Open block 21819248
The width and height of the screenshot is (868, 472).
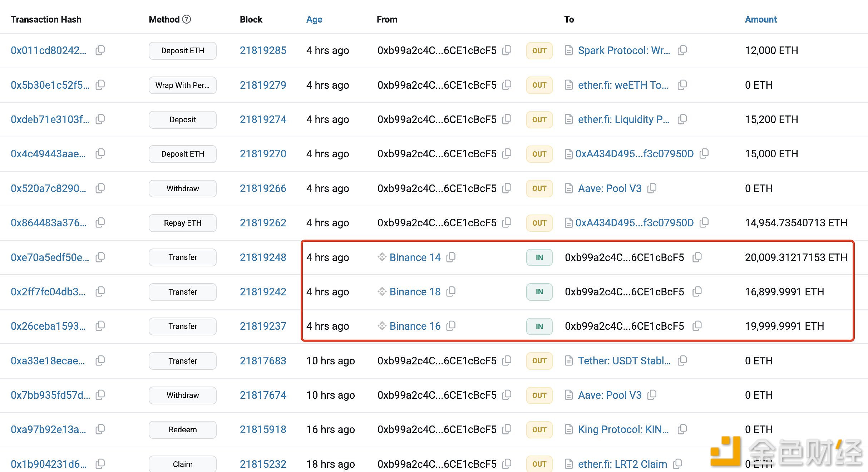263,257
